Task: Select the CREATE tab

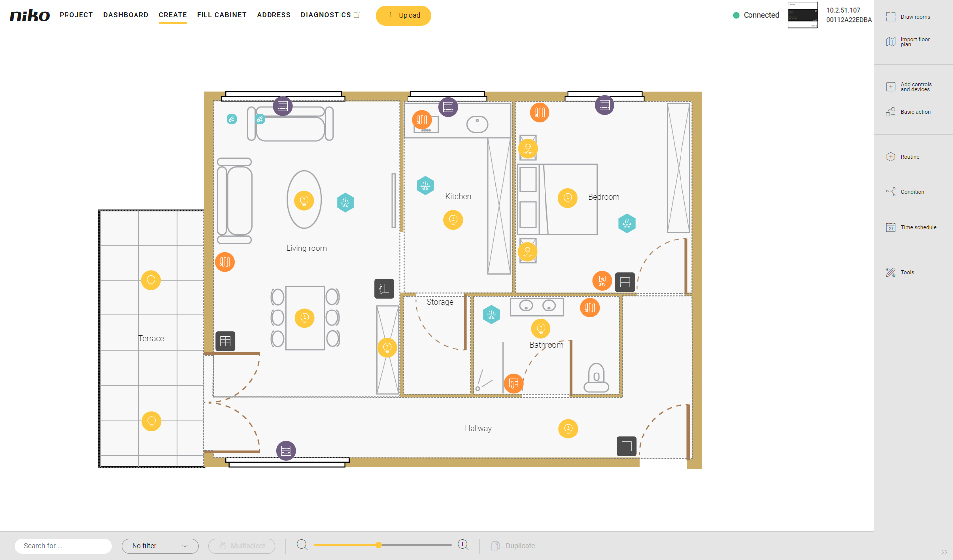Action: coord(173,15)
